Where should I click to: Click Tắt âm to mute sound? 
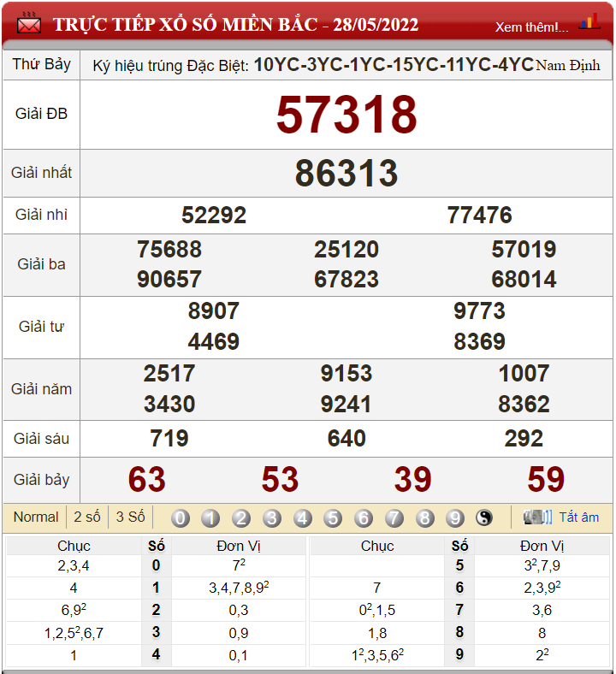578,517
